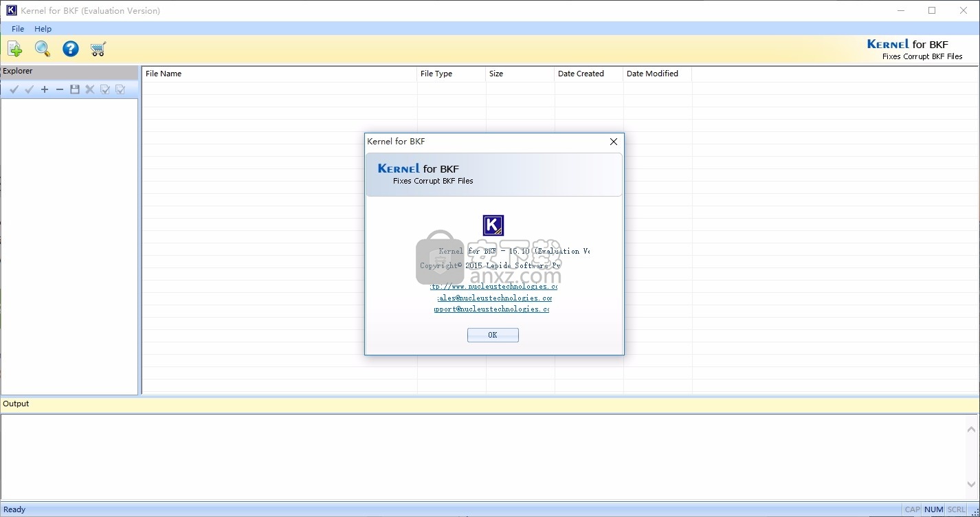Open the Help menu

pyautogui.click(x=43, y=29)
